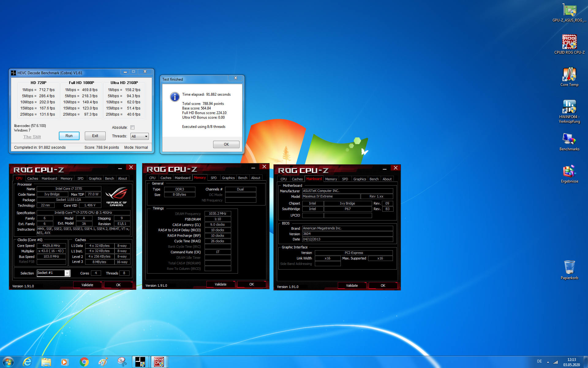The width and height of the screenshot is (588, 368).
Task: Open Socket #1 selection dropdown
Action: click(54, 273)
